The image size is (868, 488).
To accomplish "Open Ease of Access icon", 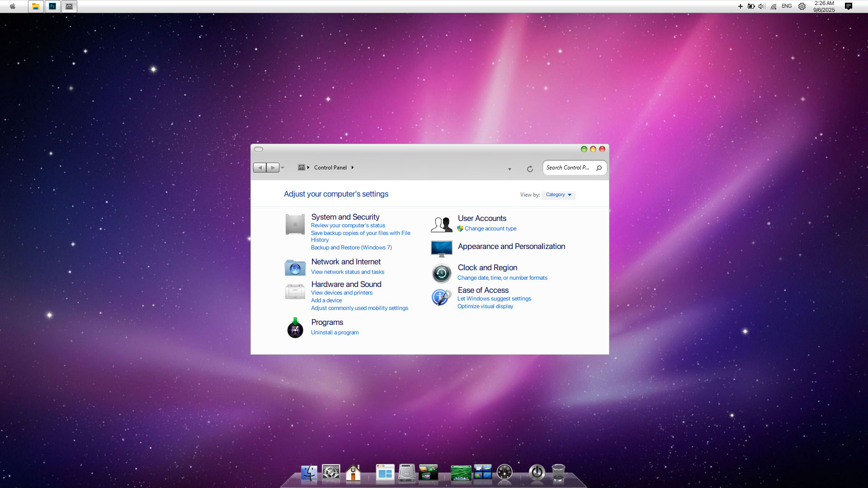I will 441,297.
